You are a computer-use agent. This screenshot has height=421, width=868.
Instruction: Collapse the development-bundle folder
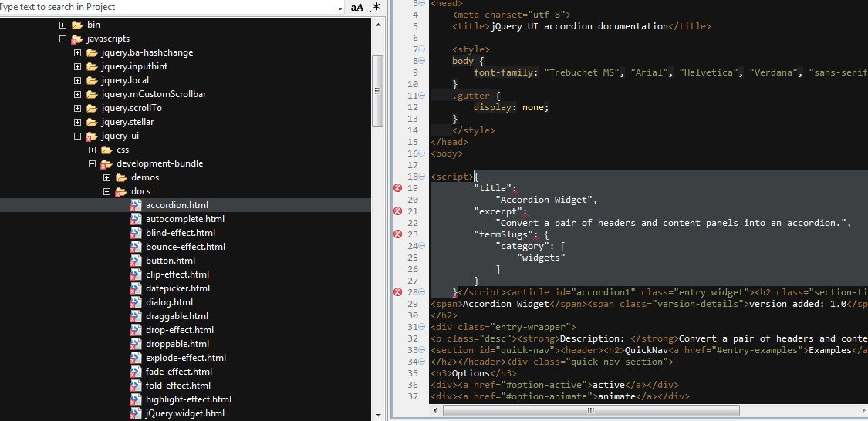click(x=93, y=163)
